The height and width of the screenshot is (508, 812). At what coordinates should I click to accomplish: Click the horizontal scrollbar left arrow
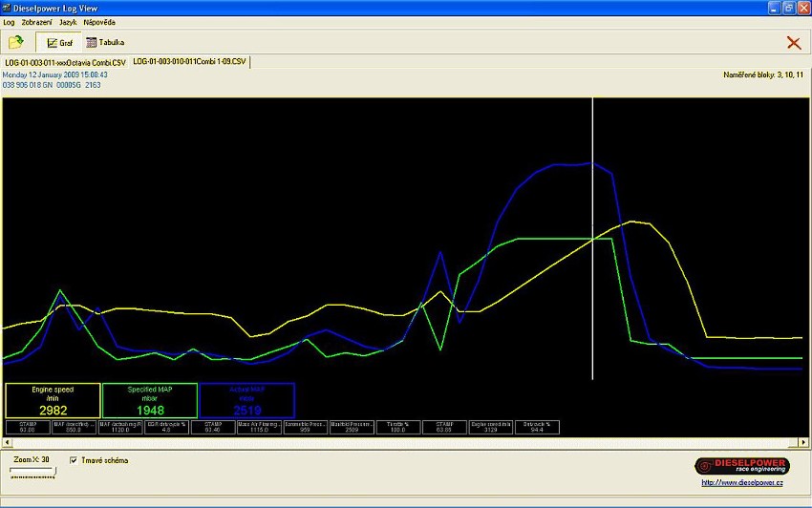click(x=8, y=444)
